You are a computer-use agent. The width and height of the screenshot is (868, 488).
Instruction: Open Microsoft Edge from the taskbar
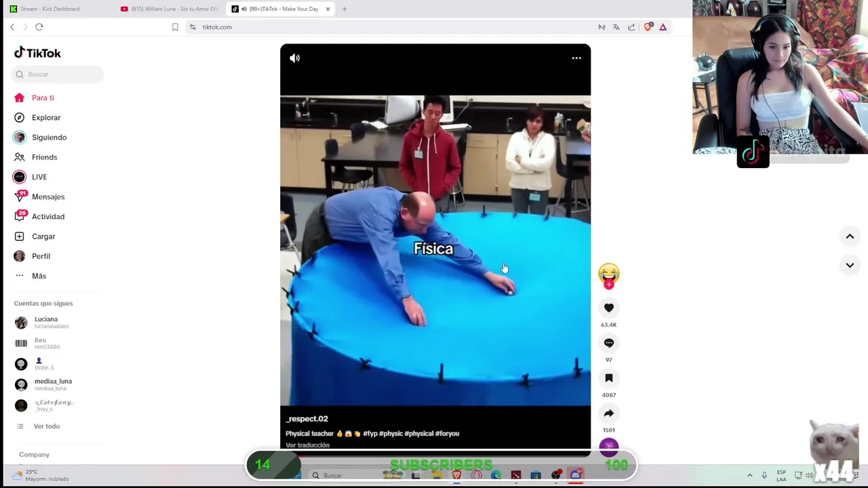pyautogui.click(x=496, y=475)
